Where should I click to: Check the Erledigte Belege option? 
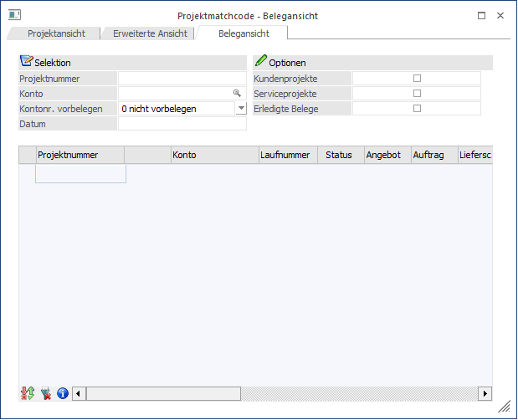click(x=417, y=108)
